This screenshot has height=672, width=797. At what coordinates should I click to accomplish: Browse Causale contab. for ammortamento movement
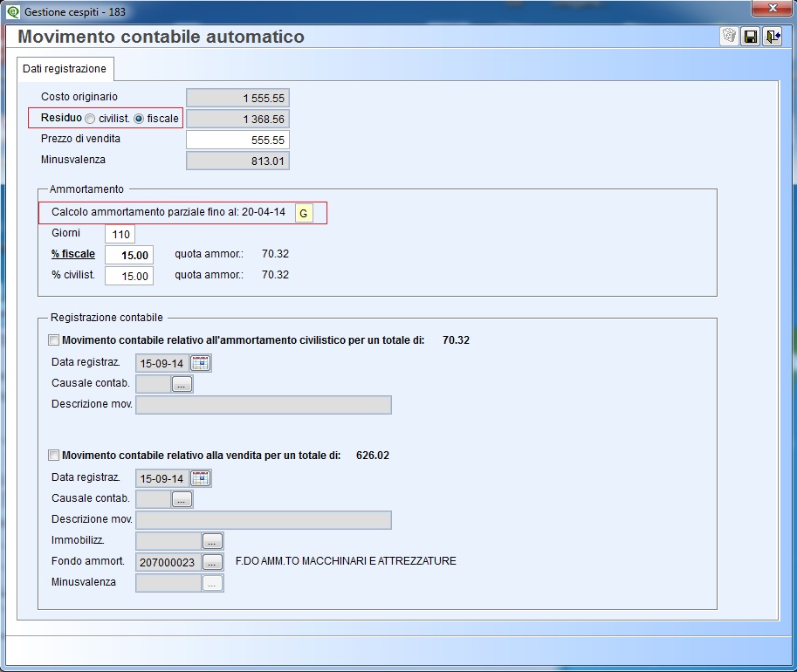(182, 384)
